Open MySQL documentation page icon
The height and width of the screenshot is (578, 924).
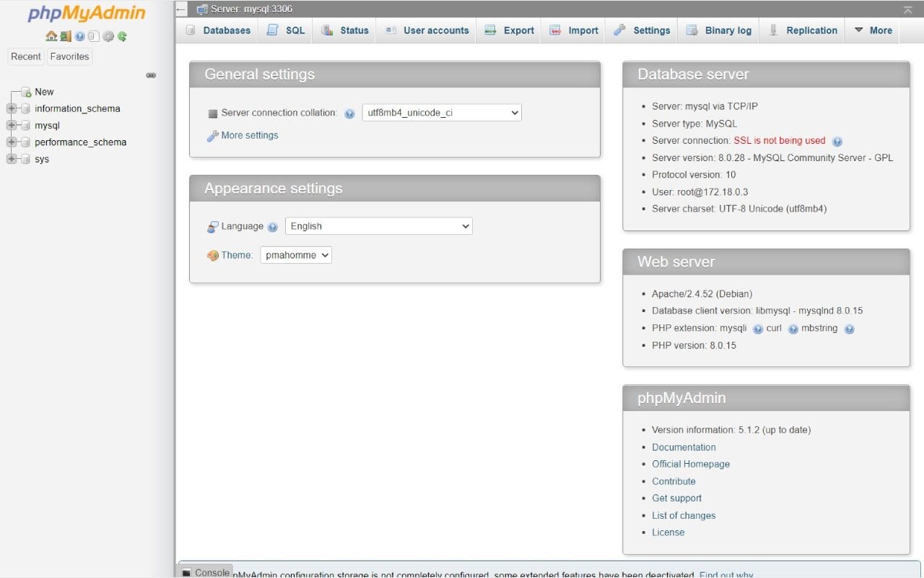(93, 35)
